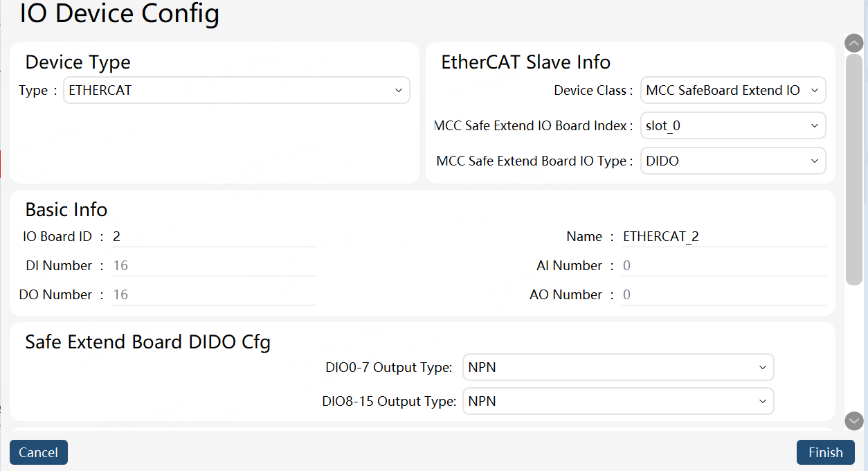
Task: Click the Finish button
Action: pos(826,452)
